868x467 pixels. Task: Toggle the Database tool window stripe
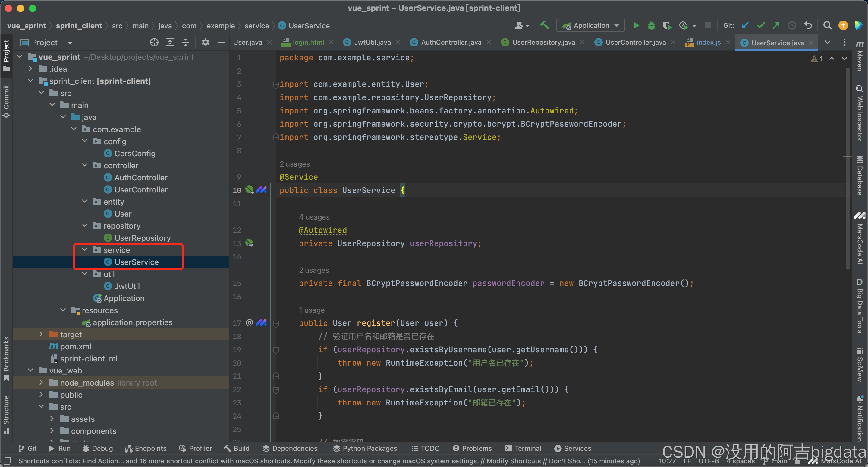pos(860,175)
